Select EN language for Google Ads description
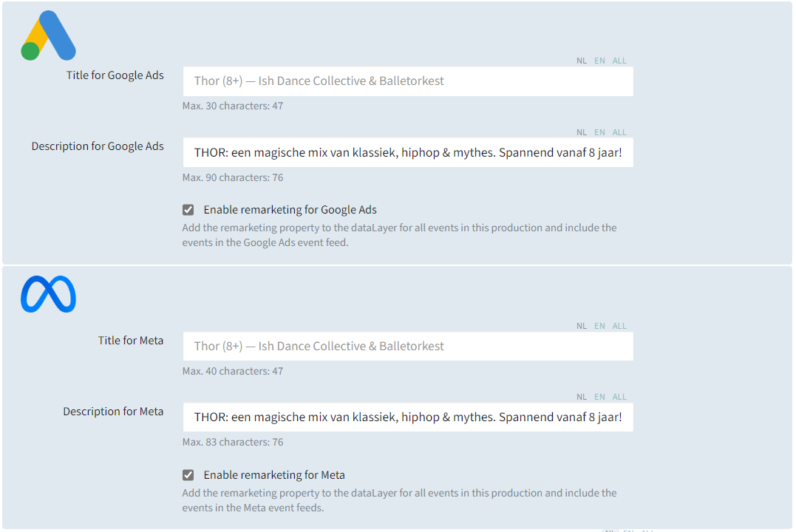This screenshot has height=532, width=796. click(x=599, y=132)
